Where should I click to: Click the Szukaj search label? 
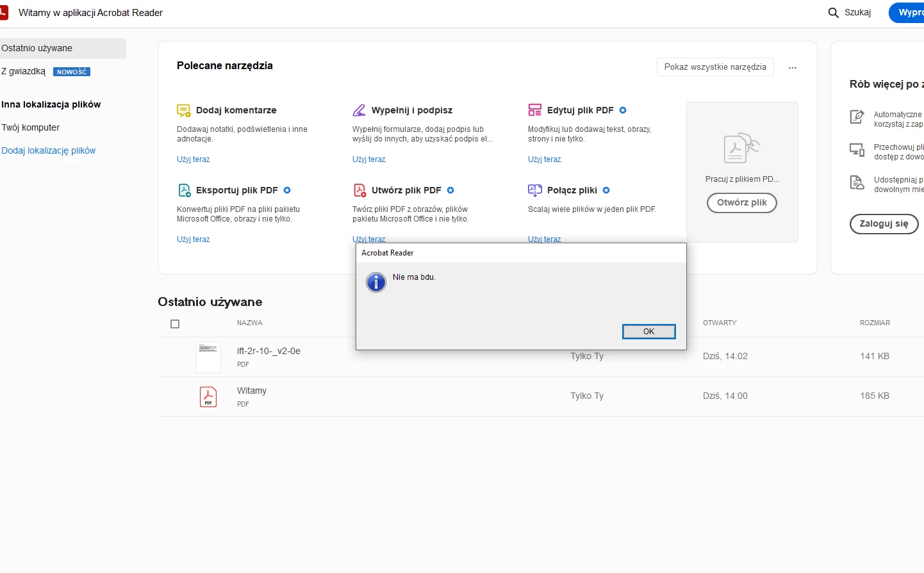(x=857, y=13)
